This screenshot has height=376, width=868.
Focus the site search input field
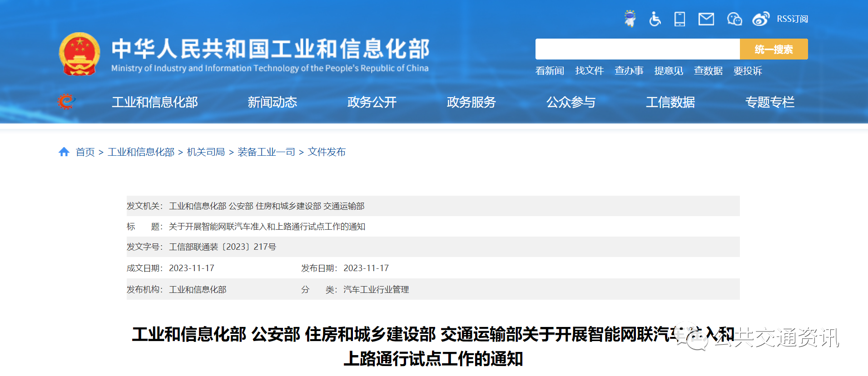pos(637,49)
